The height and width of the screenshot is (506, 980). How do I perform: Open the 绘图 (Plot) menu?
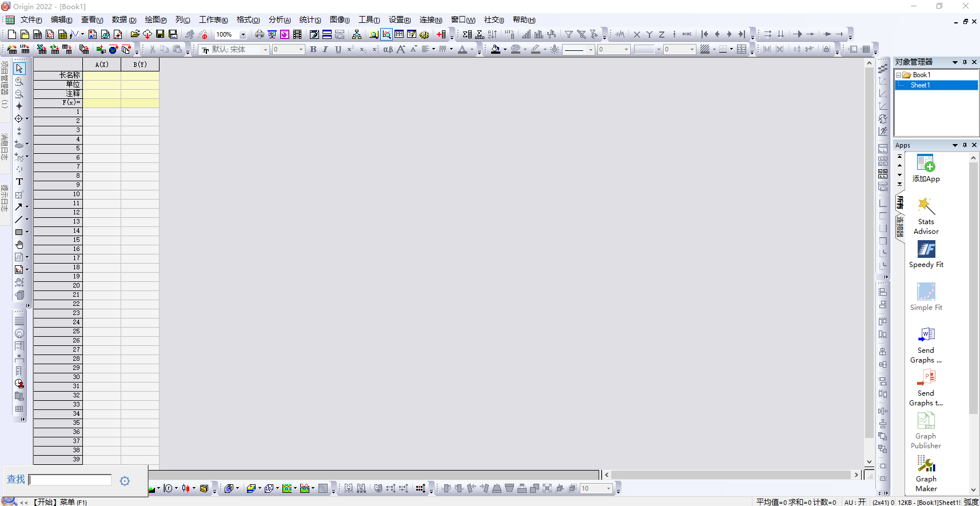(156, 20)
